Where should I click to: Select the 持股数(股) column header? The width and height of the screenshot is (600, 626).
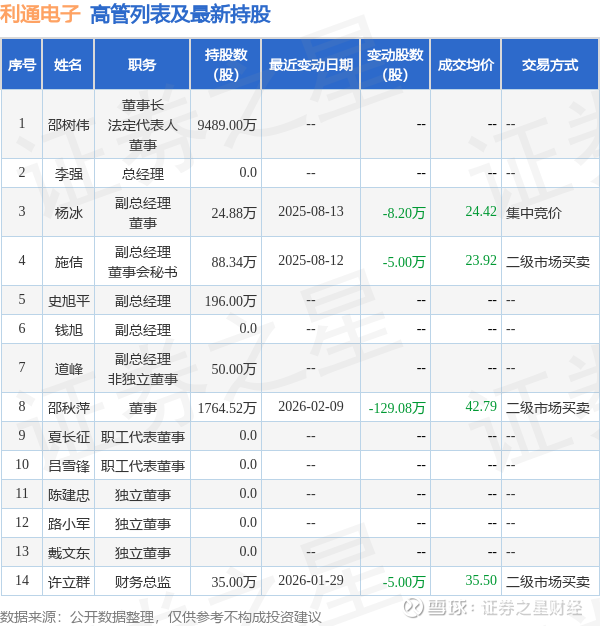pyautogui.click(x=226, y=64)
